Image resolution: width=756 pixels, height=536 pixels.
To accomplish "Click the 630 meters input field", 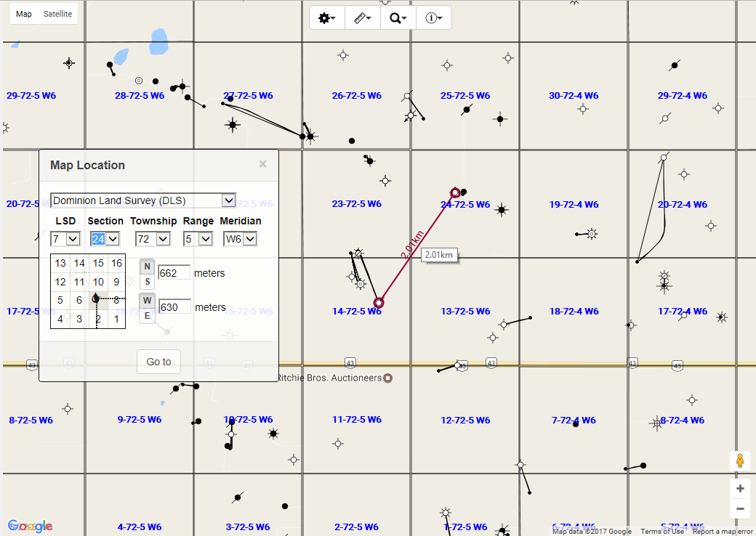I will point(175,307).
